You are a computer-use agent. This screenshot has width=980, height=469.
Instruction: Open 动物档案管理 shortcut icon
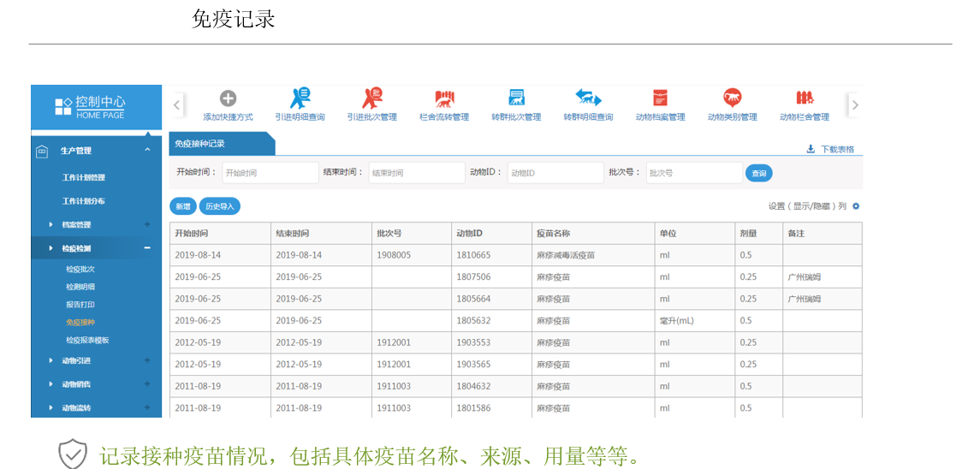click(x=660, y=98)
